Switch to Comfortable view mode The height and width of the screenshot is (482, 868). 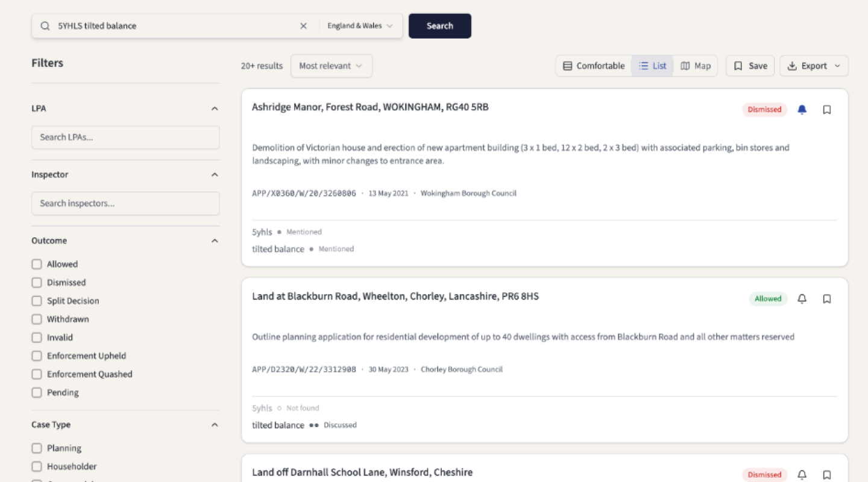click(x=593, y=66)
